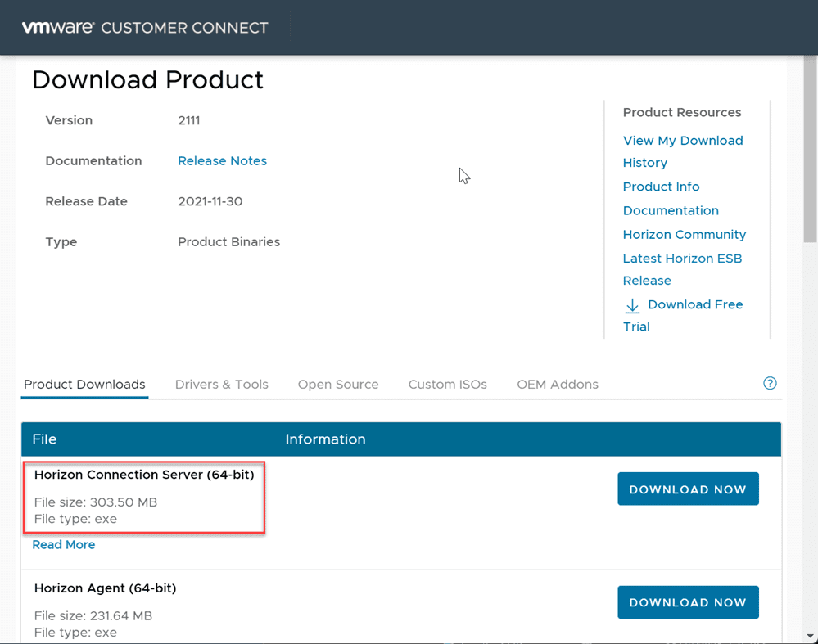This screenshot has height=644, width=818.
Task: Expand Read More for Connection Server
Action: [64, 544]
